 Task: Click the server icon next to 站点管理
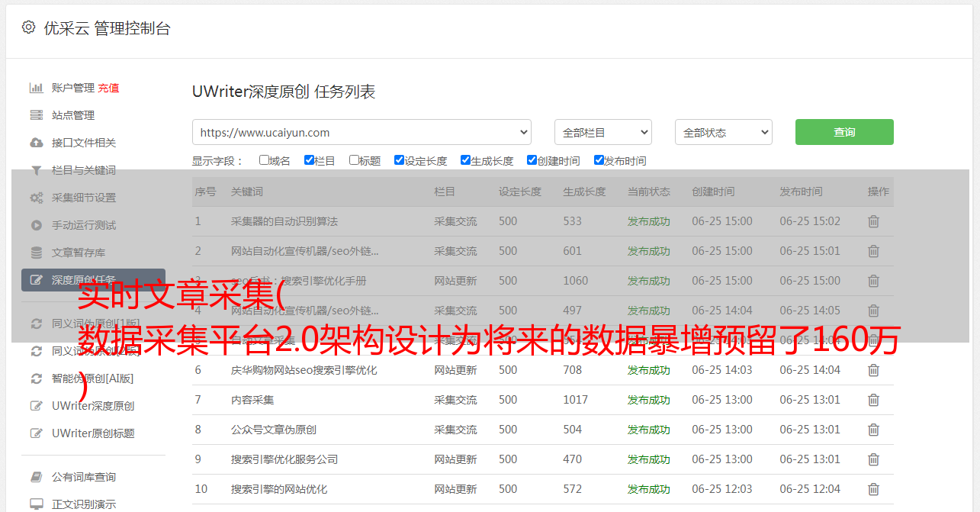36,115
